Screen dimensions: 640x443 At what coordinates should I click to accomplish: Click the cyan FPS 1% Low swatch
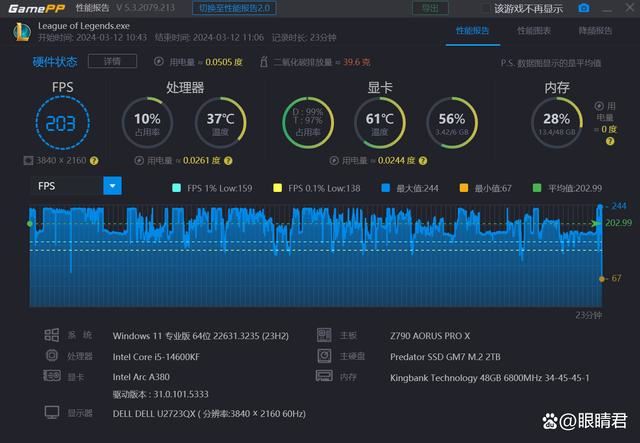pyautogui.click(x=176, y=188)
